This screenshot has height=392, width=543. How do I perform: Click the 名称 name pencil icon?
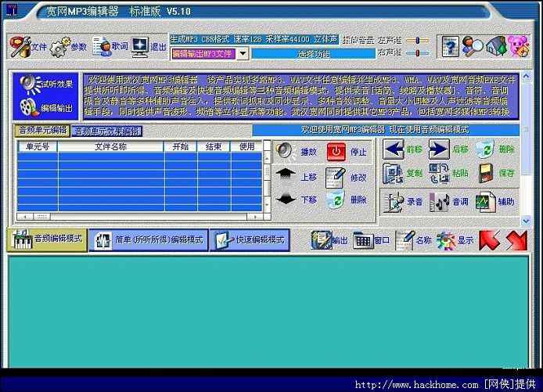(x=405, y=240)
